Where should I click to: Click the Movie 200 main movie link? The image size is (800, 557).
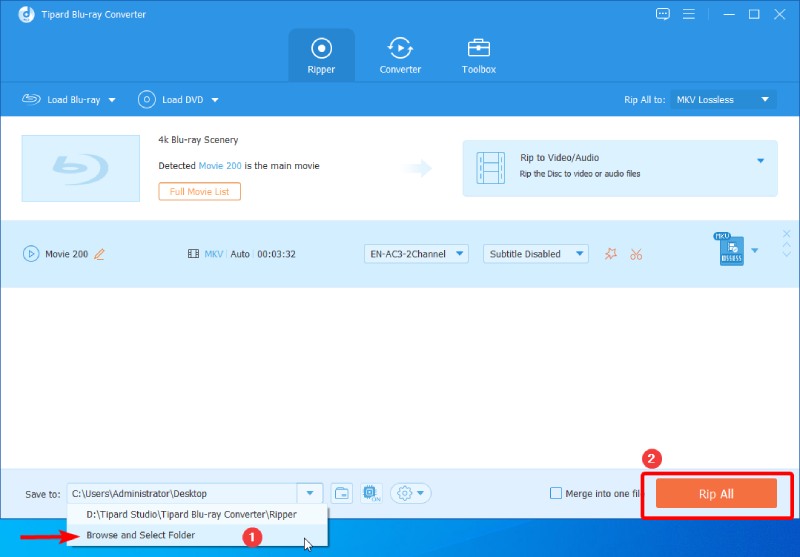pos(220,165)
